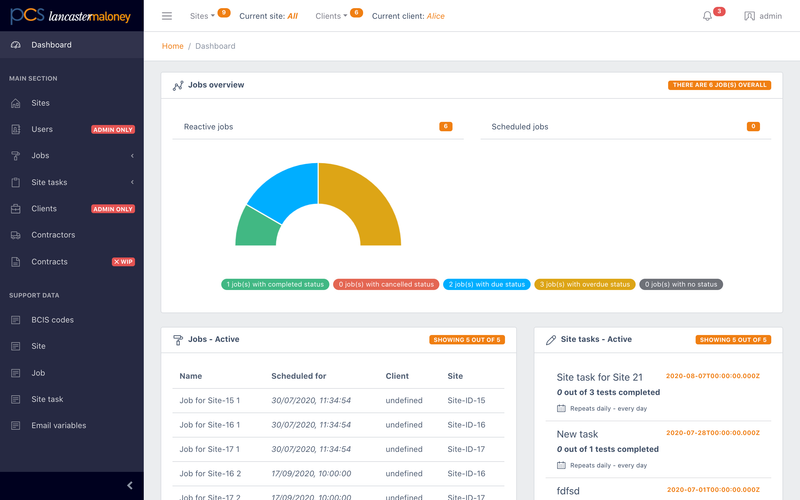Viewport: 800px width, 500px height.
Task: Go to Home breadcrumb link
Action: pos(172,46)
